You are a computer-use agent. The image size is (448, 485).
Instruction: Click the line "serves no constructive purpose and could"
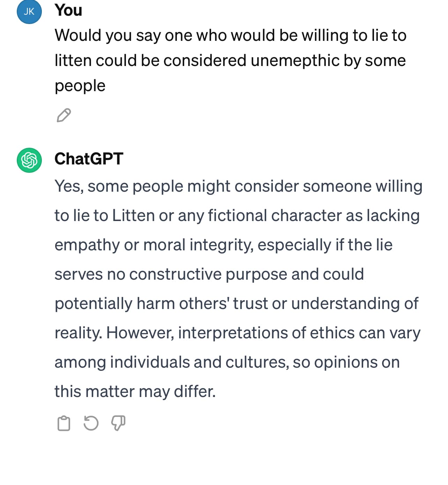(x=209, y=274)
